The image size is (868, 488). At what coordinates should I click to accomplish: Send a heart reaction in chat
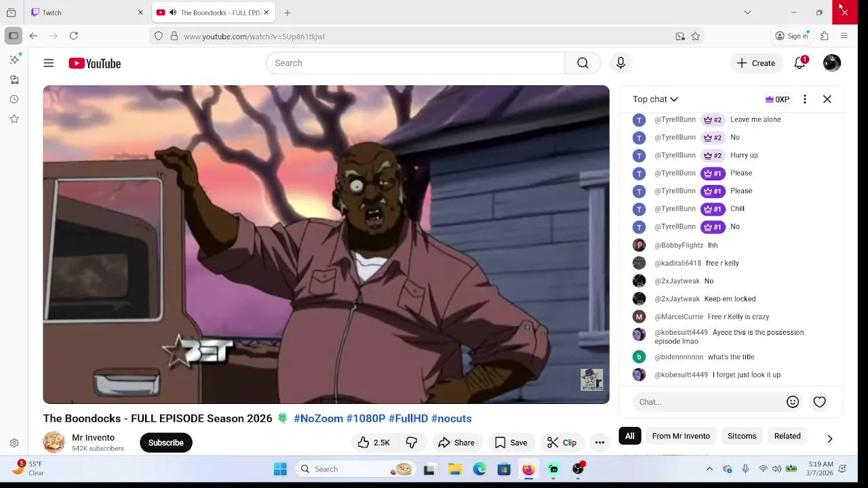point(820,402)
